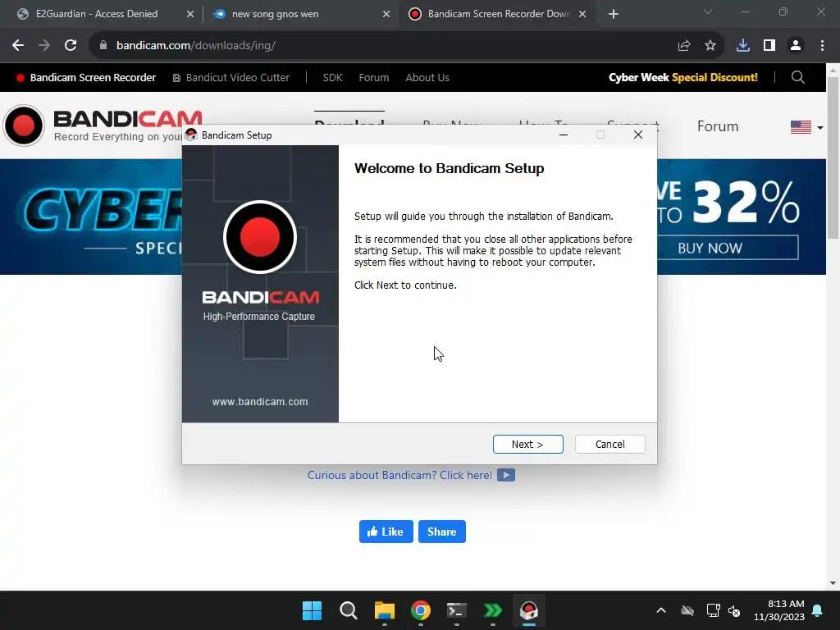The width and height of the screenshot is (840, 630).
Task: Go forward in Chrome
Action: (44, 46)
